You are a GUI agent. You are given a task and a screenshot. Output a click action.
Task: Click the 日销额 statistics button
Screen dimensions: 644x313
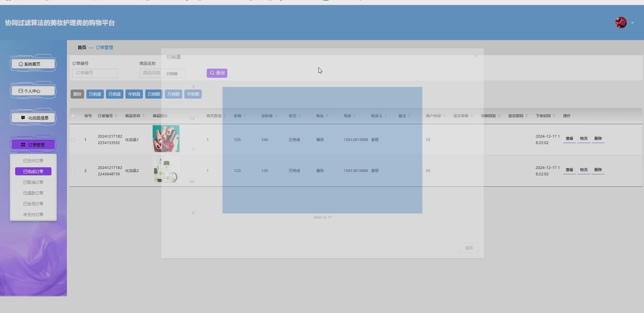tap(154, 94)
